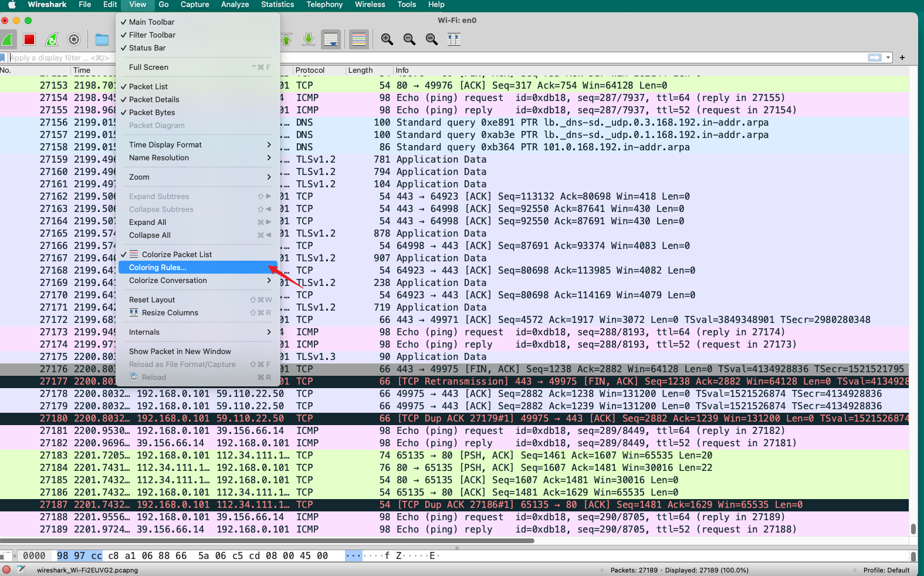
Task: Expand Zoom submenu
Action: click(x=198, y=177)
